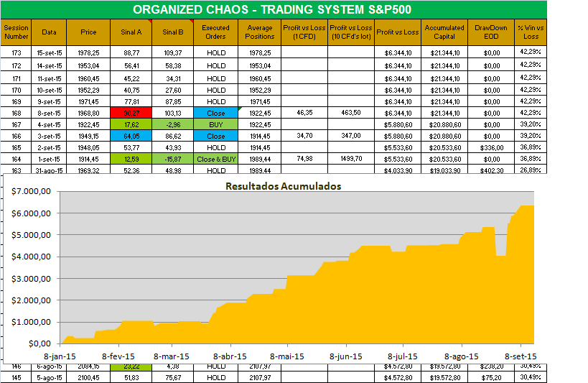Select the ORGANIZED CHAOS - TRADING SYSTEM title banner
The height and width of the screenshot is (383, 588).
[274, 9]
